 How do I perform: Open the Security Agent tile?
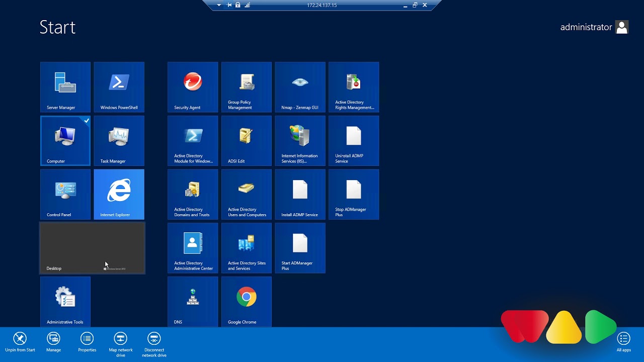click(193, 87)
